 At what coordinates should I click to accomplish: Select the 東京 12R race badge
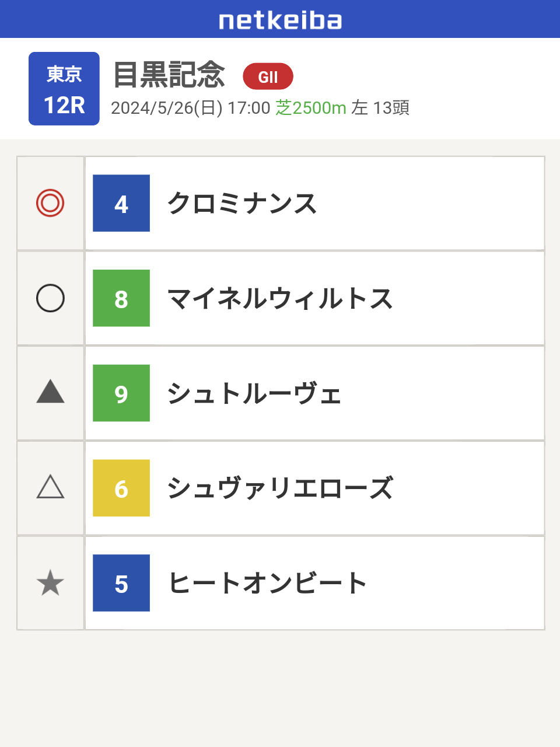[x=64, y=89]
